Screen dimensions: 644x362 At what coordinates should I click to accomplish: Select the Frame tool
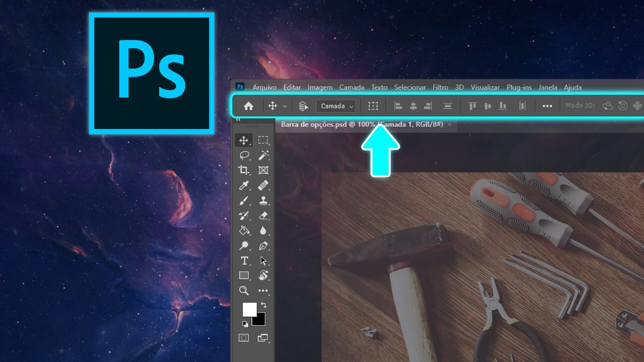click(x=263, y=170)
